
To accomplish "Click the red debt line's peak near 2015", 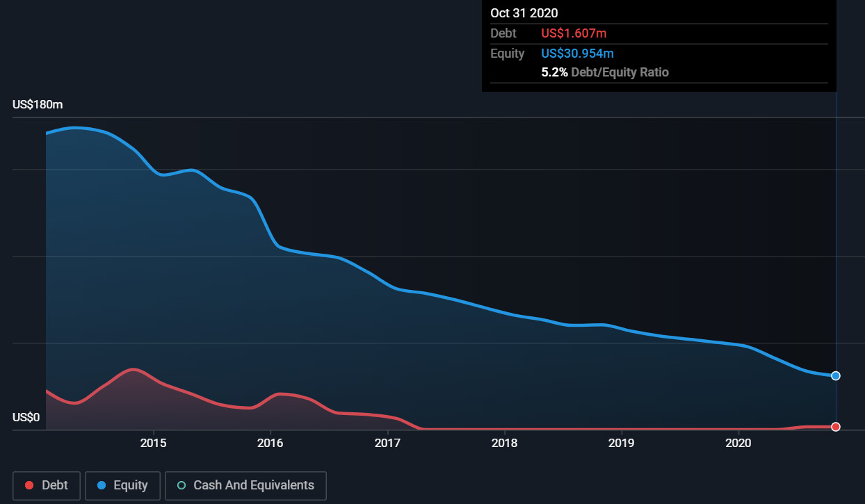I will tap(132, 369).
